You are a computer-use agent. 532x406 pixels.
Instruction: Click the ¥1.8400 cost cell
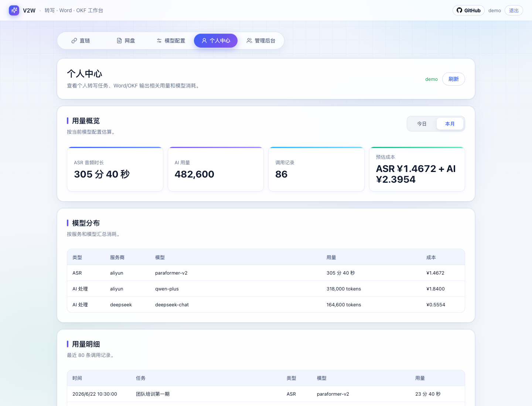point(436,289)
